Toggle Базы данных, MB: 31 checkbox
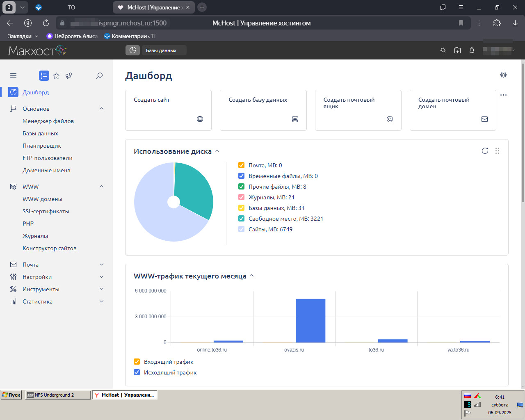525x420 pixels. pos(241,208)
